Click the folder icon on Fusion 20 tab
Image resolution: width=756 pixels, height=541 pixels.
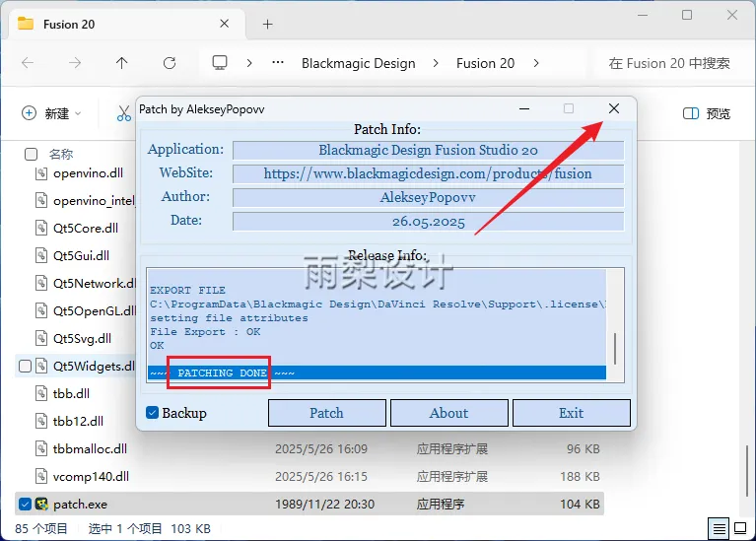tap(26, 24)
